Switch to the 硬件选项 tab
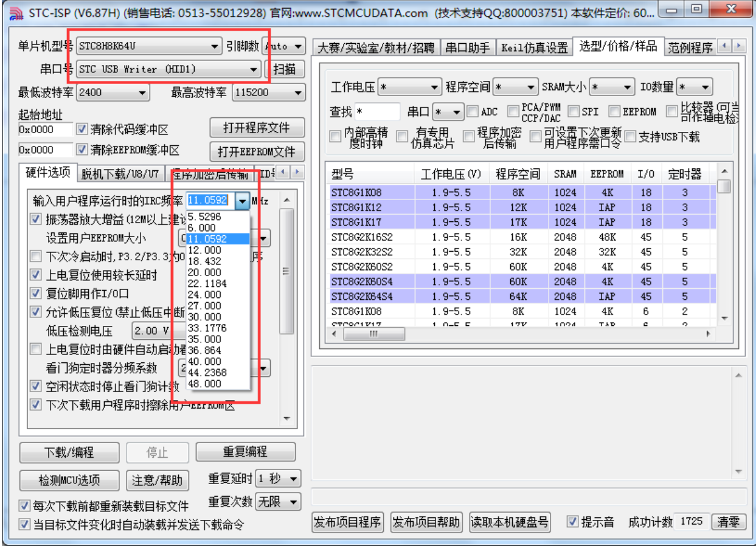 tap(47, 172)
